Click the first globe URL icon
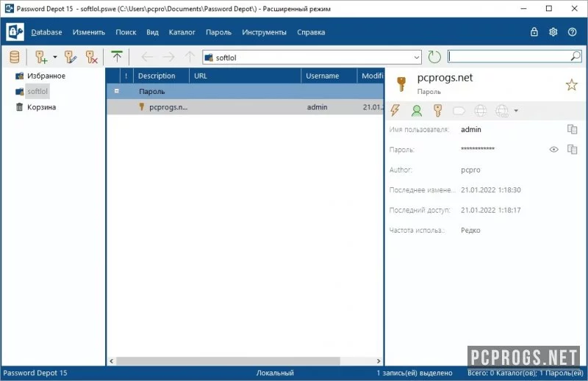 [481, 111]
